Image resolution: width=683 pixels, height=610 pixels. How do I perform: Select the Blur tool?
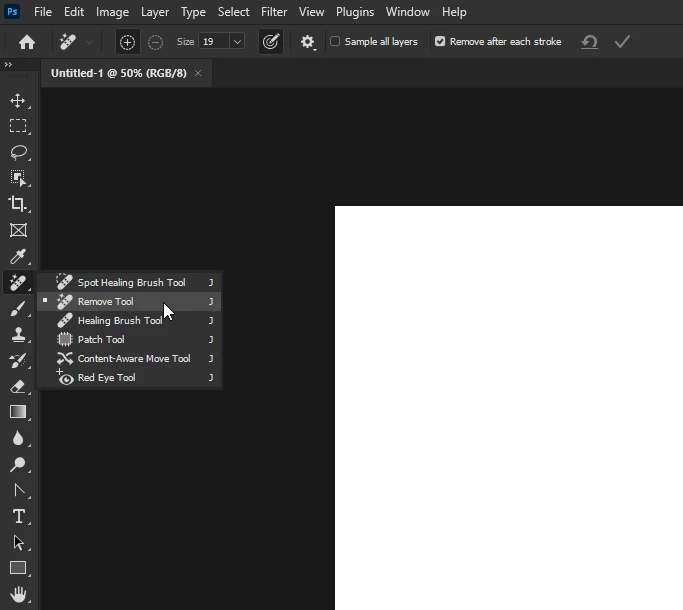[18, 438]
